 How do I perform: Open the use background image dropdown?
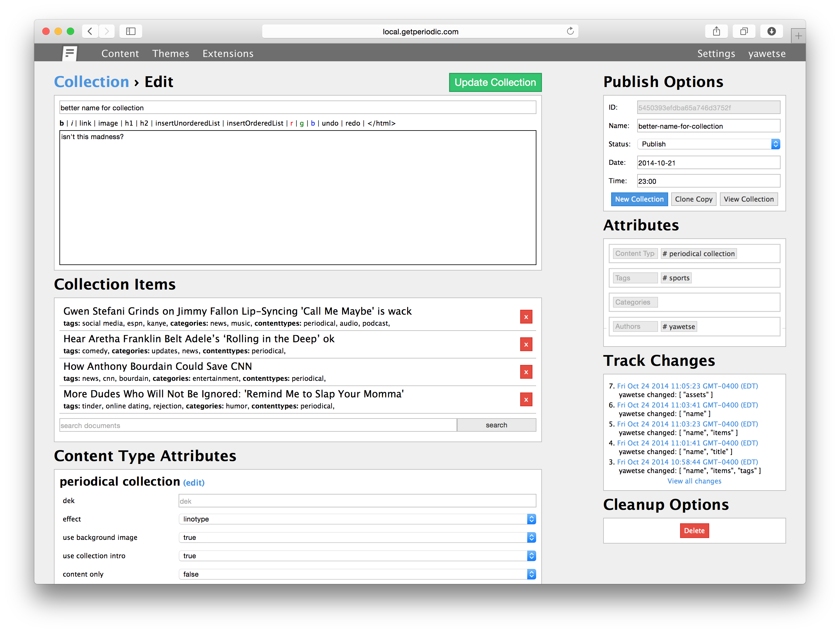pyautogui.click(x=357, y=537)
